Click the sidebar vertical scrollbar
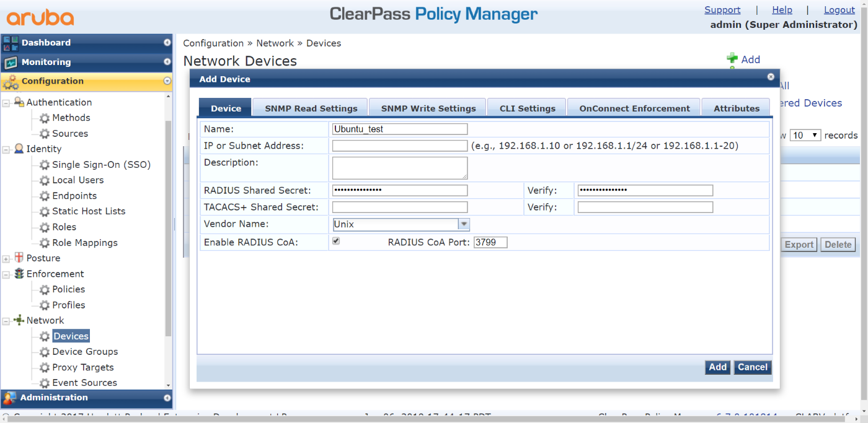Viewport: 868px width, 423px height. [x=168, y=229]
